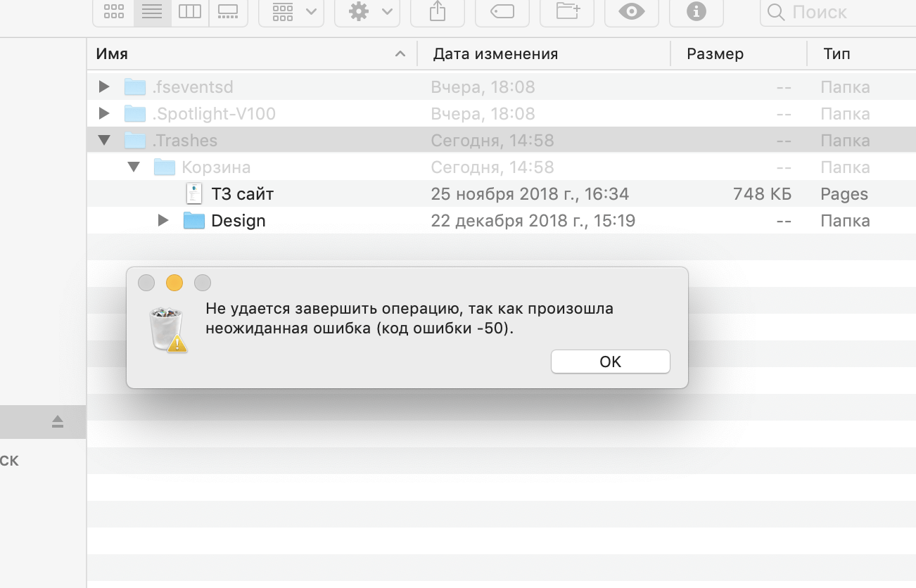Expand the .fseventsd folder
The height and width of the screenshot is (588, 916).
point(104,87)
